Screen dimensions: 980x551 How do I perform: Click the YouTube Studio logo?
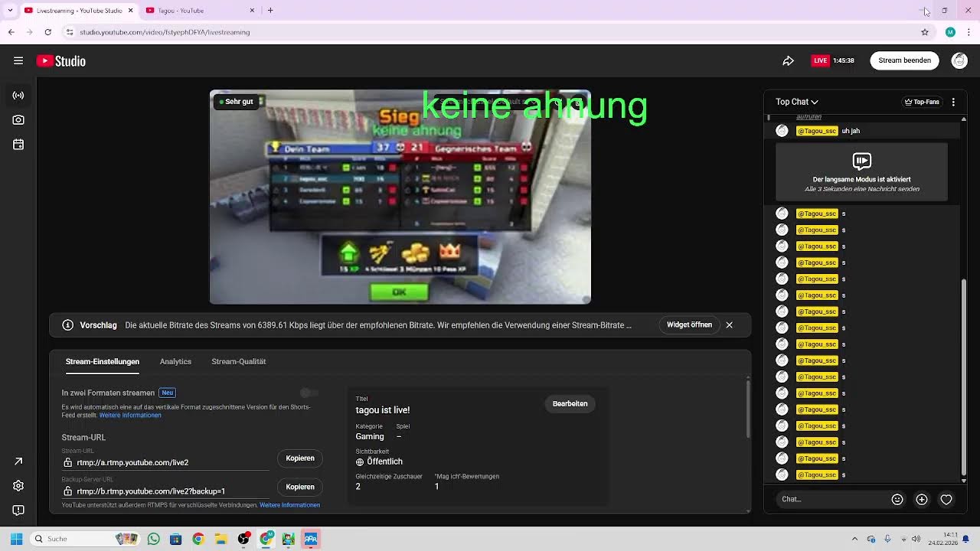click(x=61, y=61)
